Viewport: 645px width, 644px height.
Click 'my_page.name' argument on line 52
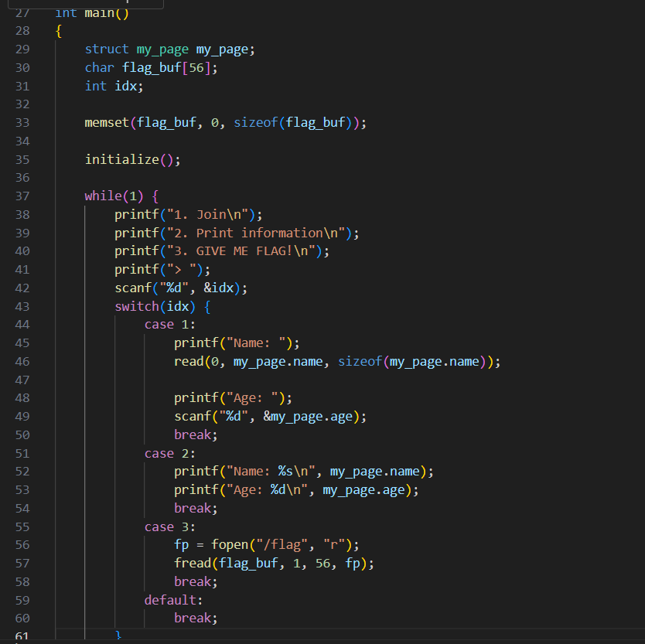(375, 472)
